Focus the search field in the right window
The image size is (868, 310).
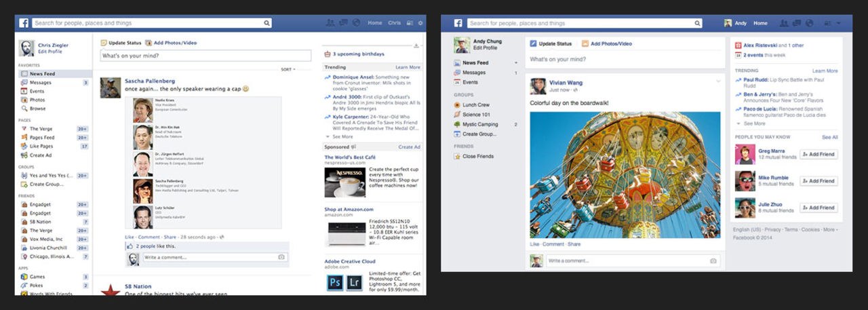pos(584,23)
